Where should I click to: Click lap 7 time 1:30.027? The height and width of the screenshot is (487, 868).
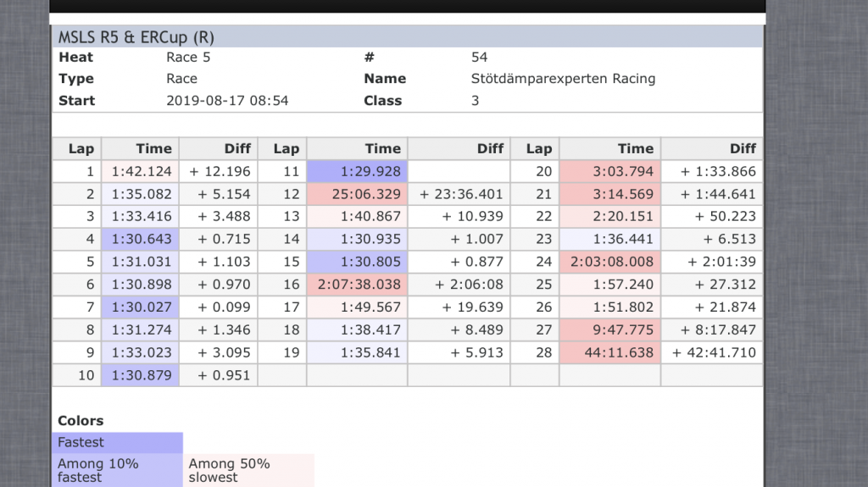coord(140,307)
